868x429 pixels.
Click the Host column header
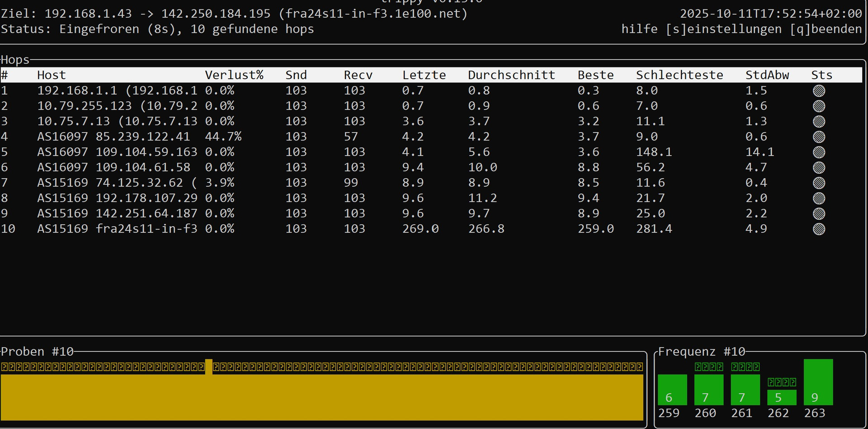click(52, 75)
